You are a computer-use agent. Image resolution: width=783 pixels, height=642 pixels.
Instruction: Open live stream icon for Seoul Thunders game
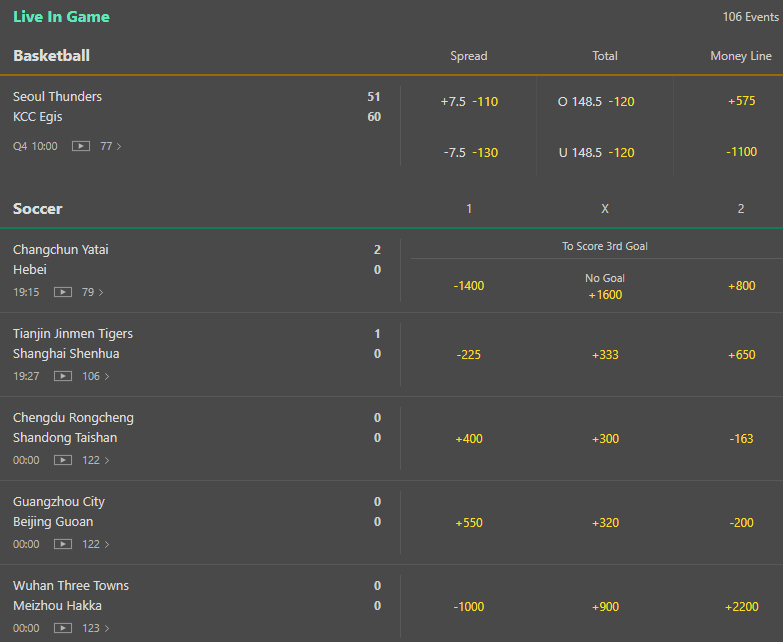click(x=81, y=146)
